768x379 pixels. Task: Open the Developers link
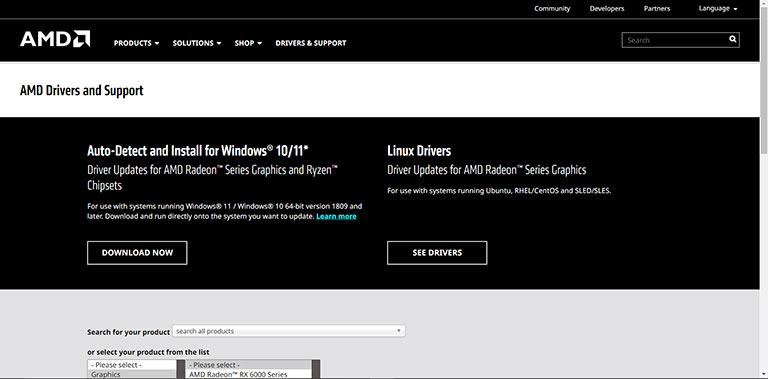pyautogui.click(x=607, y=9)
